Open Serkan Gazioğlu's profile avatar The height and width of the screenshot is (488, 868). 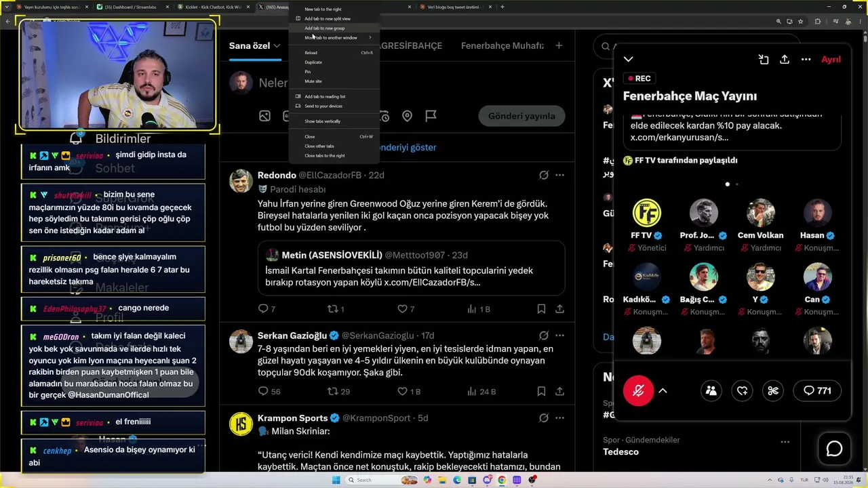pyautogui.click(x=241, y=342)
